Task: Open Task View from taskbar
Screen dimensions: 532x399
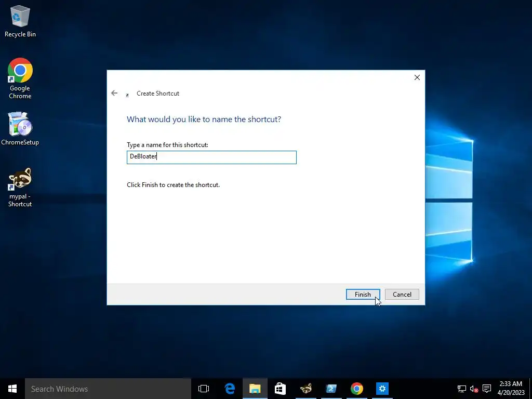Action: click(204, 389)
